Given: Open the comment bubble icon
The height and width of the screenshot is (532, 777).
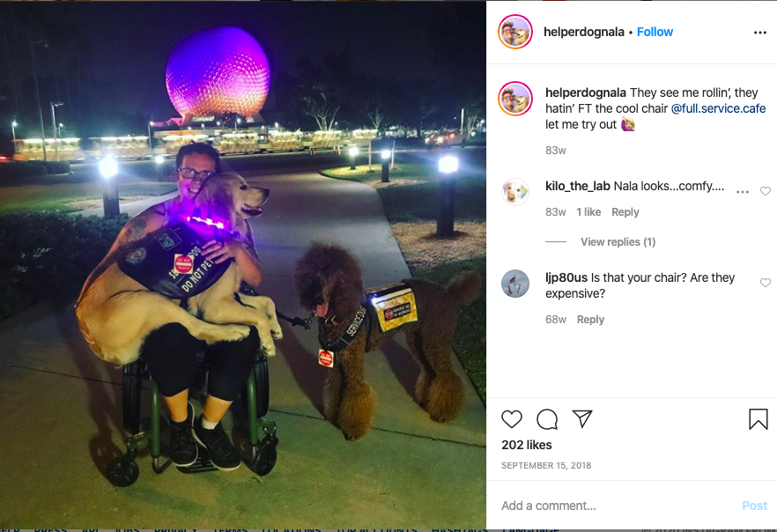Looking at the screenshot, I should pyautogui.click(x=547, y=419).
